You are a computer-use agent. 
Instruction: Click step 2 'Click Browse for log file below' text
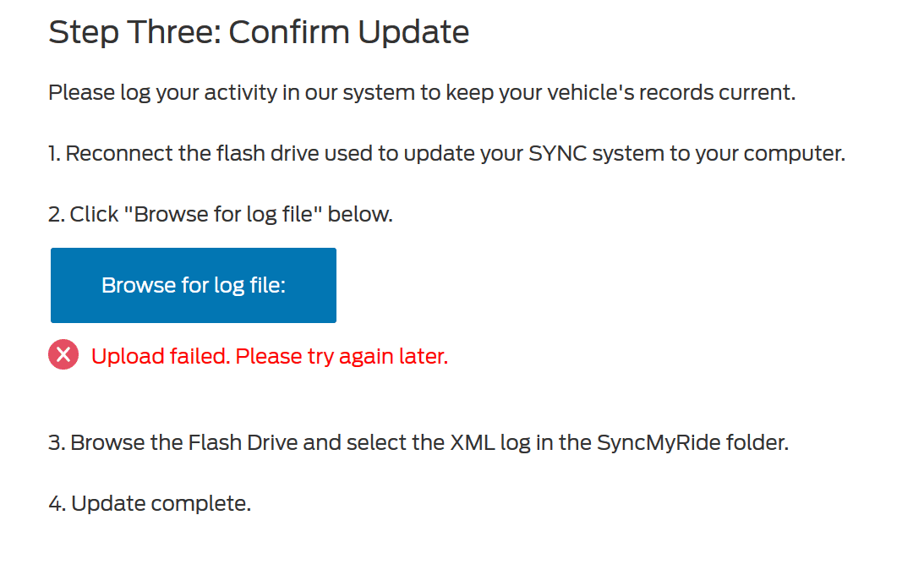[221, 215]
